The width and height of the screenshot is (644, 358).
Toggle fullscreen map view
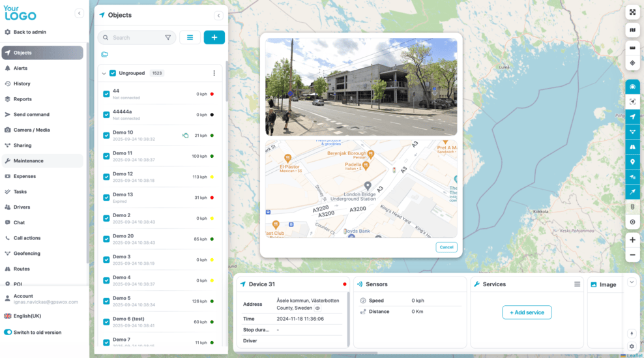coord(632,12)
